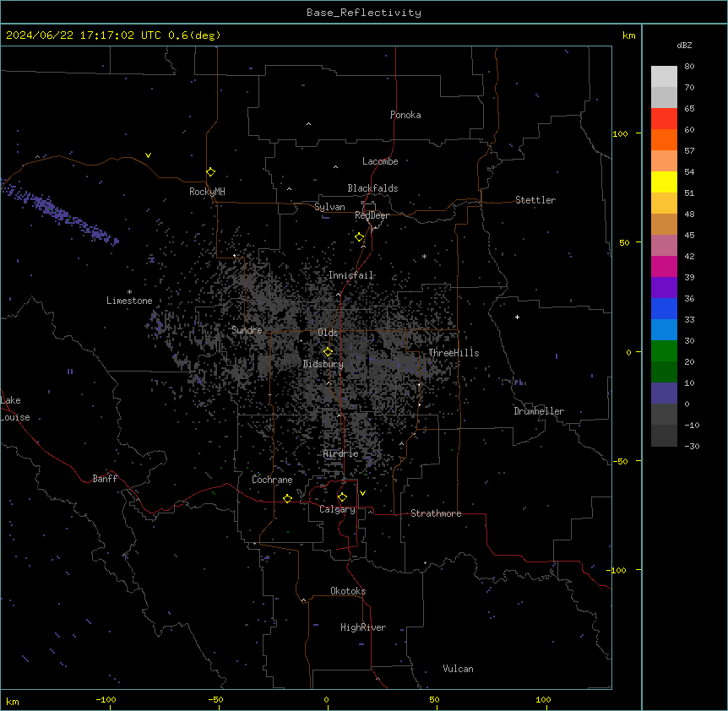Click the yellow marker below Cochrane

click(287, 498)
